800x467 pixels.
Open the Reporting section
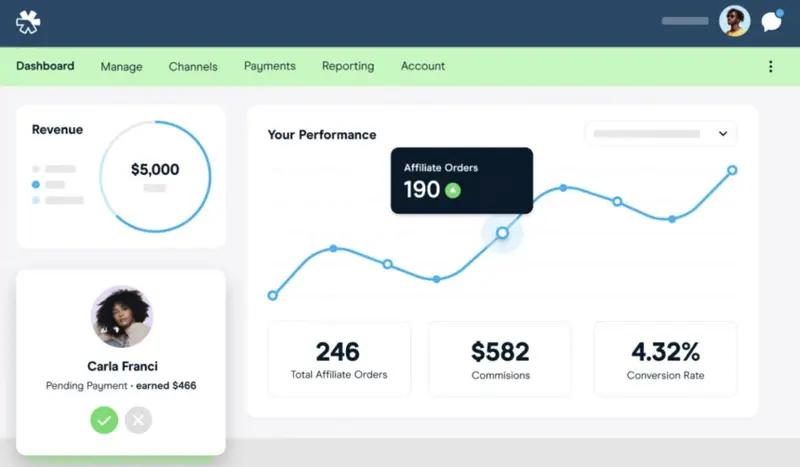click(348, 66)
